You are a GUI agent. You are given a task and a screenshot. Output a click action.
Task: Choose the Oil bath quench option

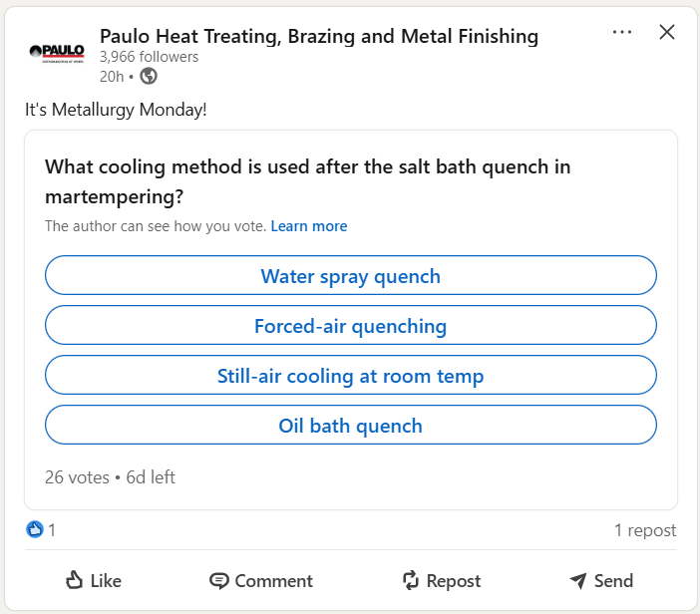pyautogui.click(x=350, y=426)
